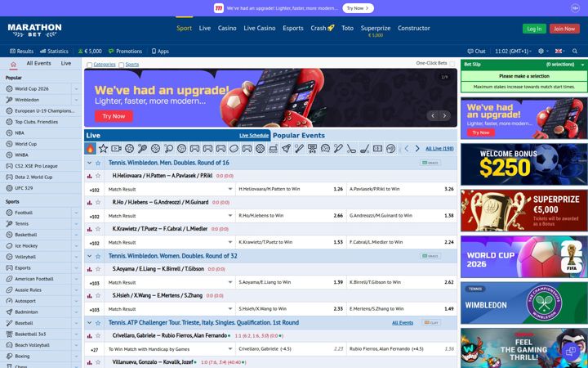Viewport: 588px width, 368px height.
Task: Open the Casino menu item
Action: click(227, 28)
